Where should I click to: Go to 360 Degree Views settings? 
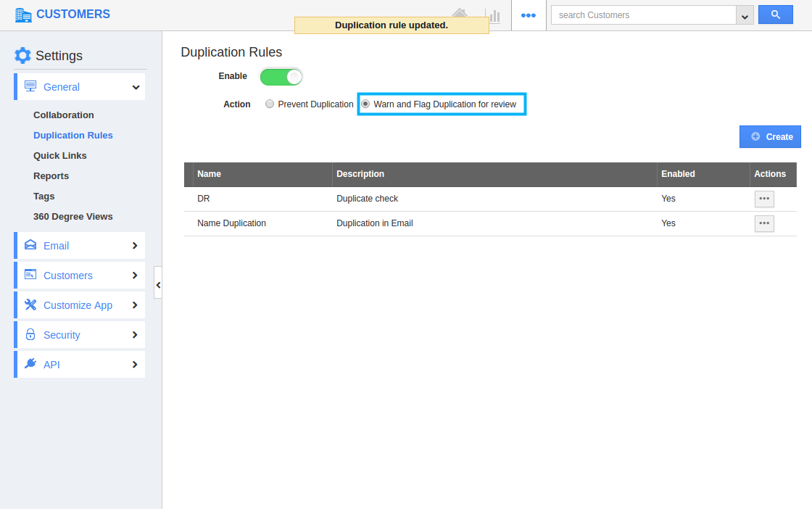[x=72, y=217]
